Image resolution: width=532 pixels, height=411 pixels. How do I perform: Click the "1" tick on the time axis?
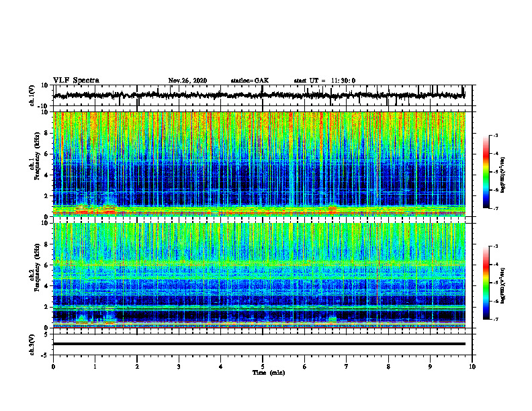pos(95,367)
